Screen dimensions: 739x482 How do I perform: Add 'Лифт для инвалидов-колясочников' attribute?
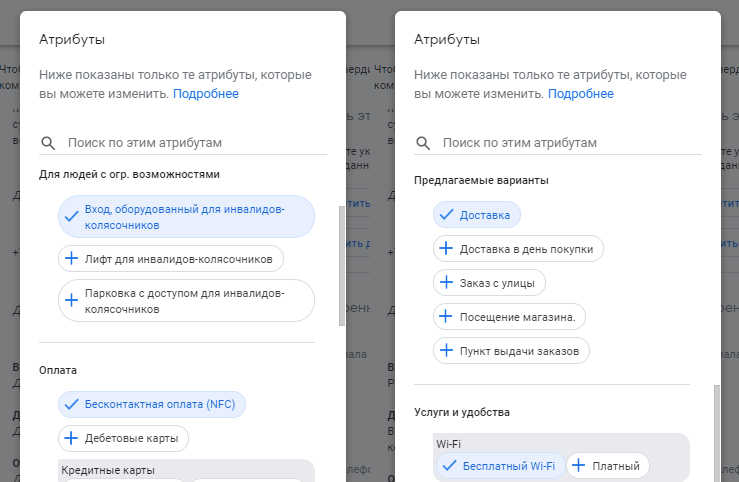171,259
